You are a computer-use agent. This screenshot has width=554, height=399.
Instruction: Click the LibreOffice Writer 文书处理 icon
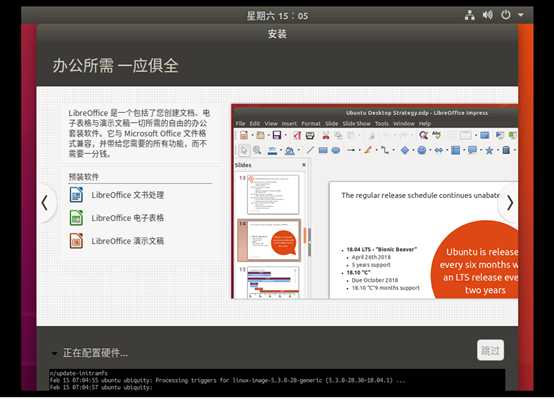(x=76, y=195)
